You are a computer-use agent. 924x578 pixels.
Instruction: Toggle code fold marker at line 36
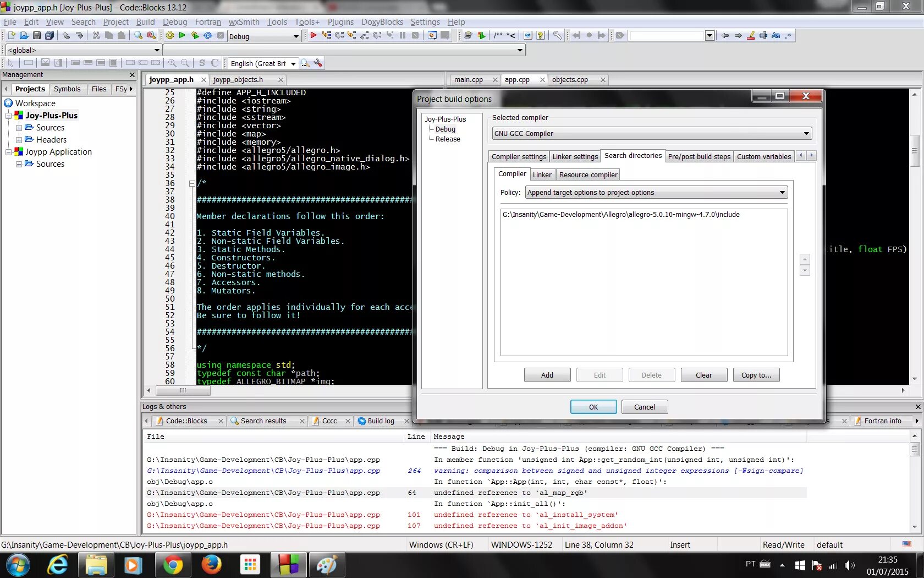click(192, 183)
